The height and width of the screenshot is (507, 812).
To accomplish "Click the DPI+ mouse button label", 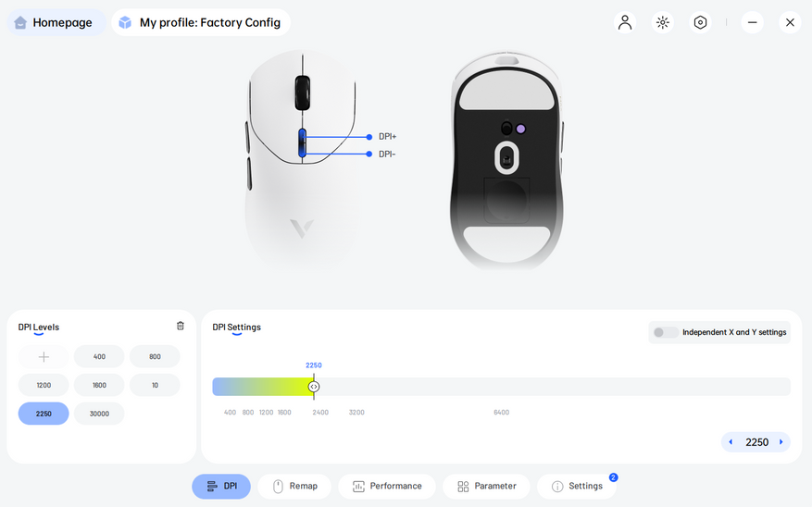I will [x=387, y=137].
